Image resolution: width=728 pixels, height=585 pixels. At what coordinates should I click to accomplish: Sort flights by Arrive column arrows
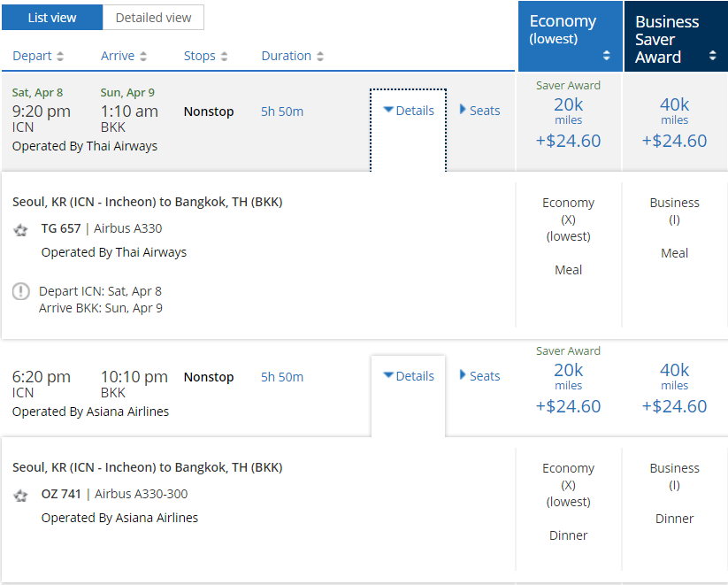(143, 57)
